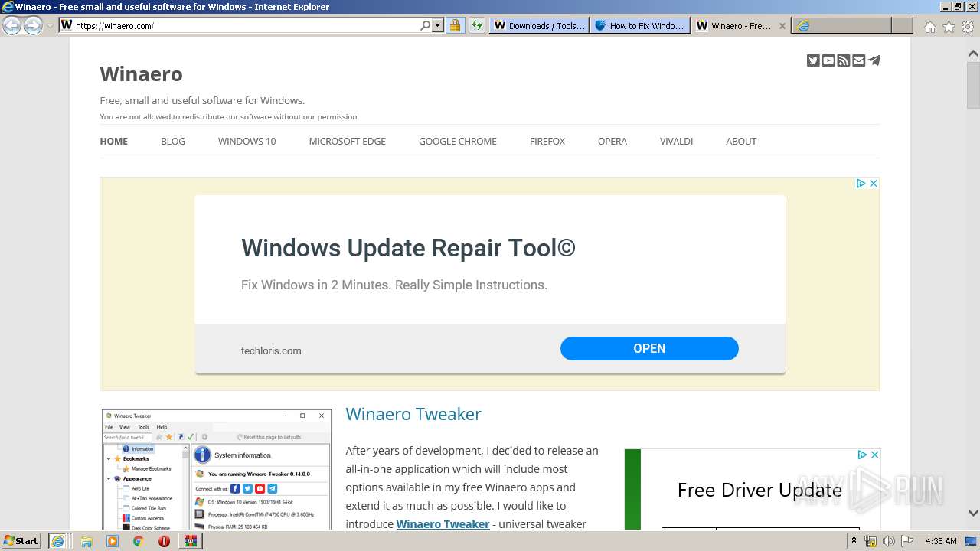Refresh the page with the green arrows button
The image size is (980, 551).
tap(477, 25)
